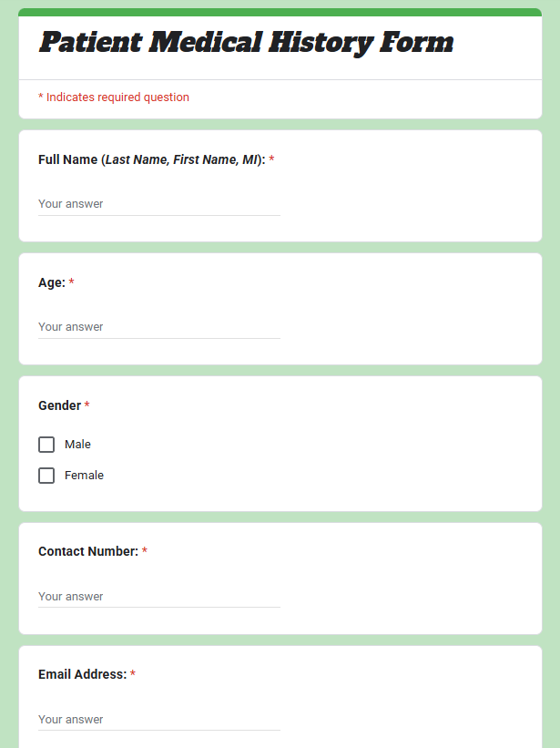Click the "Male" option label
This screenshot has height=748, width=560.
coord(77,445)
